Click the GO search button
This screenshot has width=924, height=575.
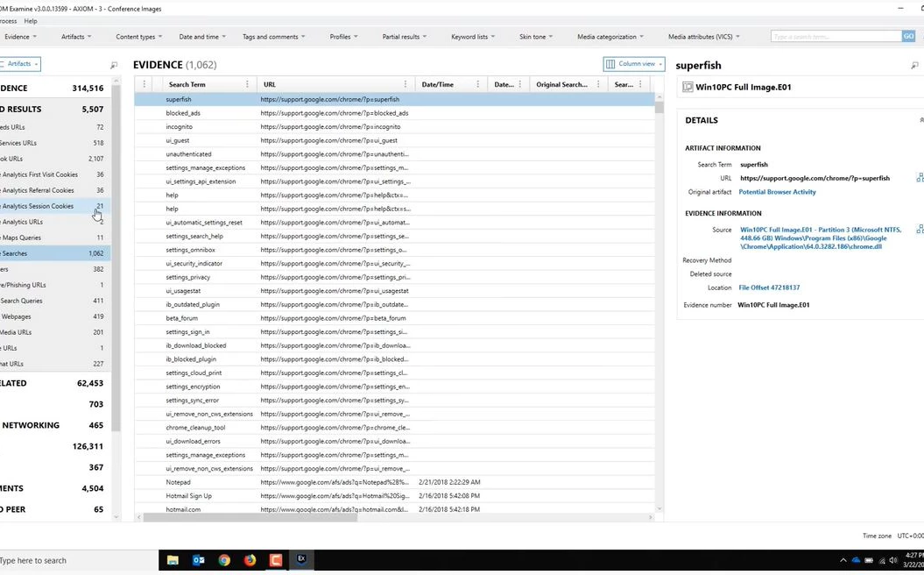908,36
